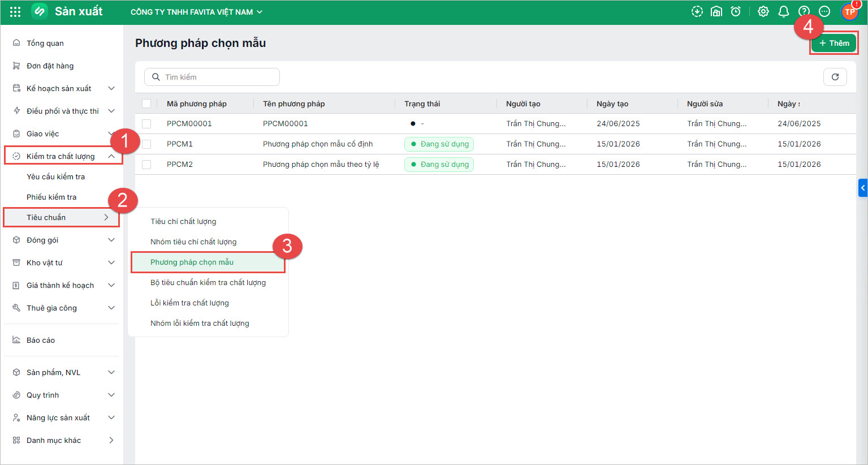This screenshot has height=465, width=868.
Task: Open Yêu cầu kiểm tra in the sidebar
Action: tap(55, 176)
